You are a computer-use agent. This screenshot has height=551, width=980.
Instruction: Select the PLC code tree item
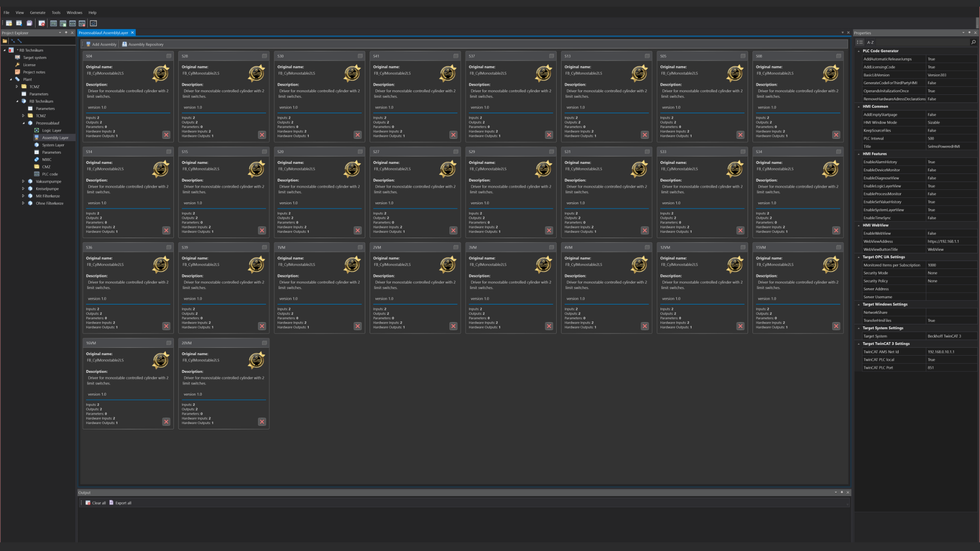pyautogui.click(x=50, y=174)
